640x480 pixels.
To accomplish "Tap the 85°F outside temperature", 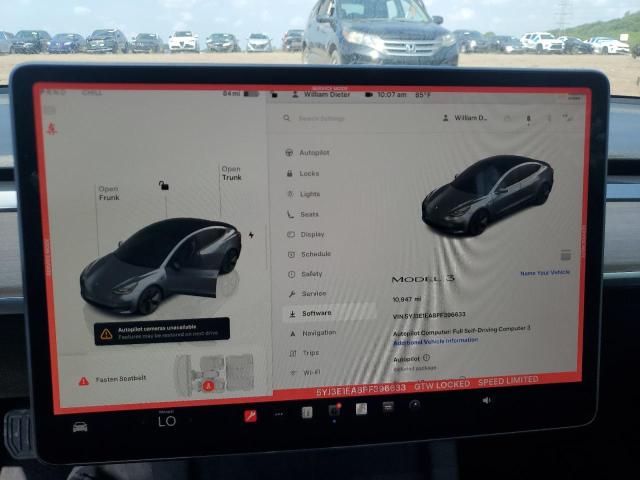I will point(423,95).
